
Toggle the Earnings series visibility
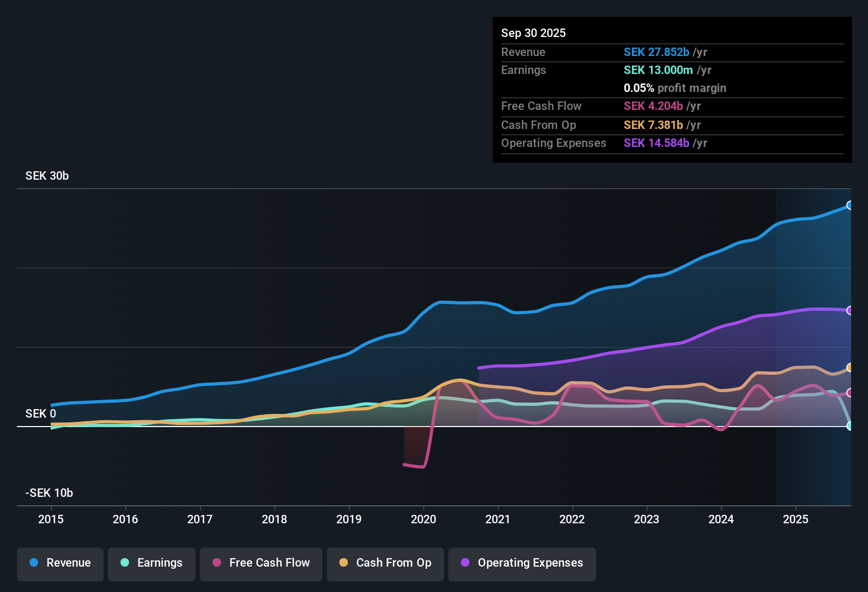pos(151,563)
